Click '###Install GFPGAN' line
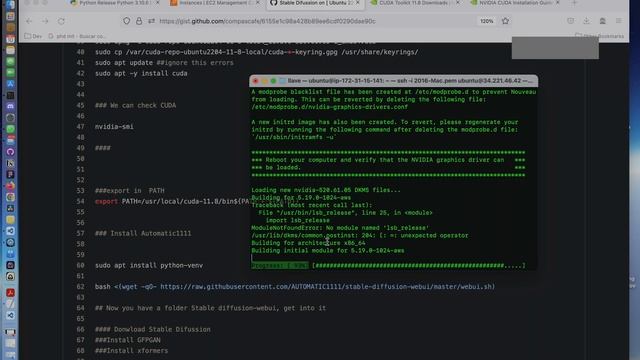 pos(127,340)
